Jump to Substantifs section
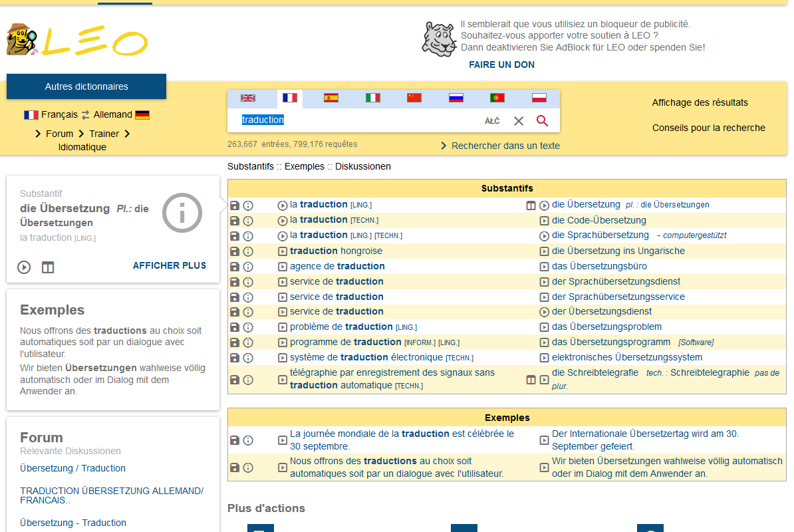794x532 pixels. coord(251,166)
